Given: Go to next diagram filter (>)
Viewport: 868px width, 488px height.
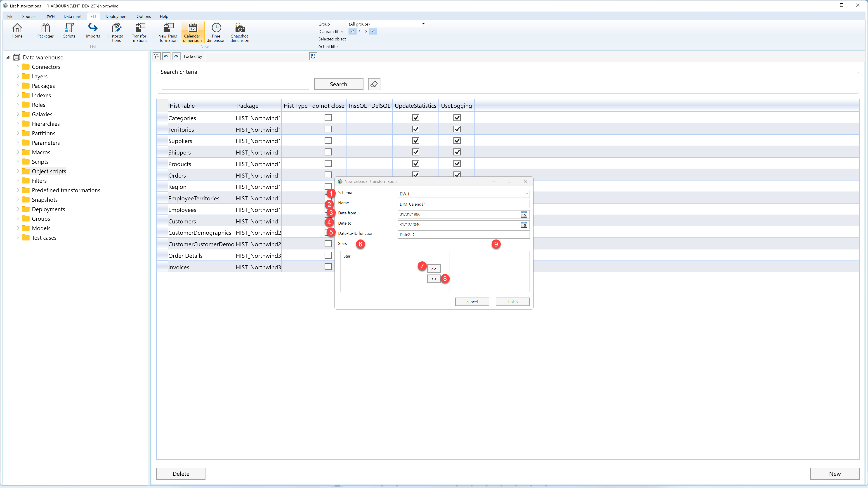Looking at the screenshot, I should click(366, 31).
